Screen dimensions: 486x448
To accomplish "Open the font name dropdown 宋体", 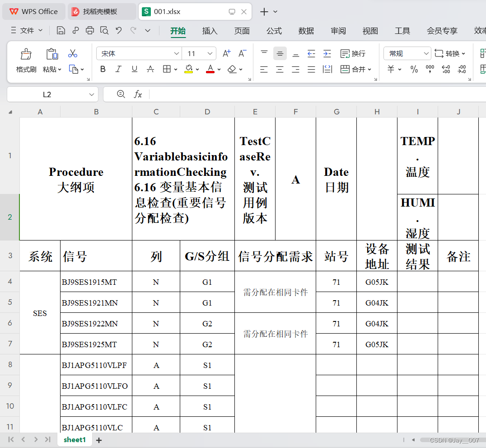I will click(176, 54).
